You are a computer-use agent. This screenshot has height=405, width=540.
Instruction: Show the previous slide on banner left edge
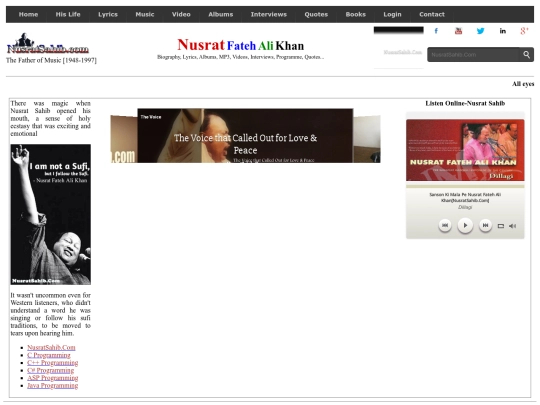tap(124, 139)
